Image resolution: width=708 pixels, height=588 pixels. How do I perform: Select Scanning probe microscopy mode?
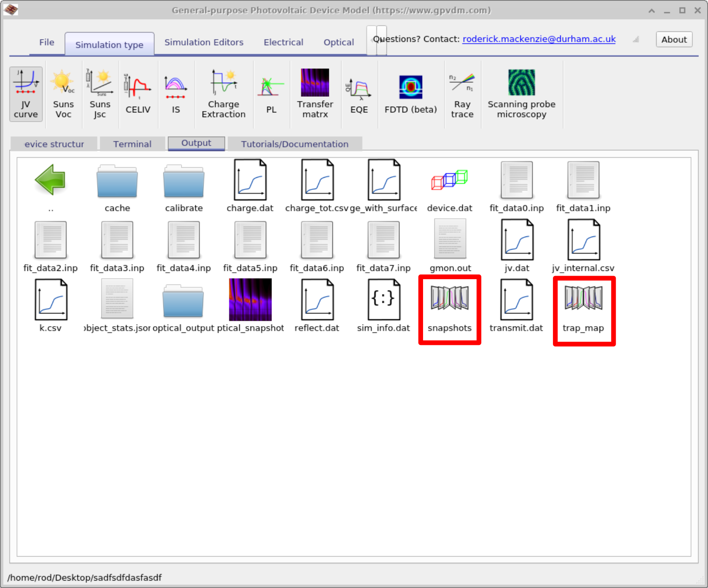521,94
